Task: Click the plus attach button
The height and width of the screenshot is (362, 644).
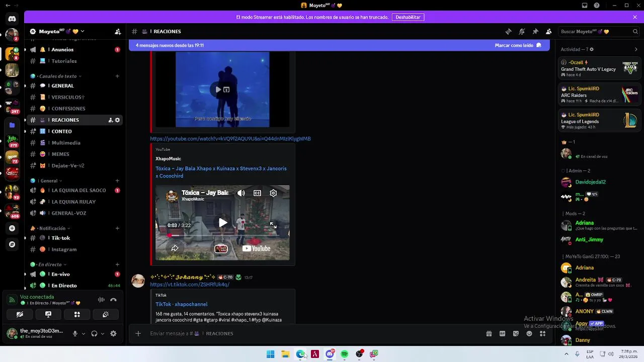Action: (x=138, y=333)
